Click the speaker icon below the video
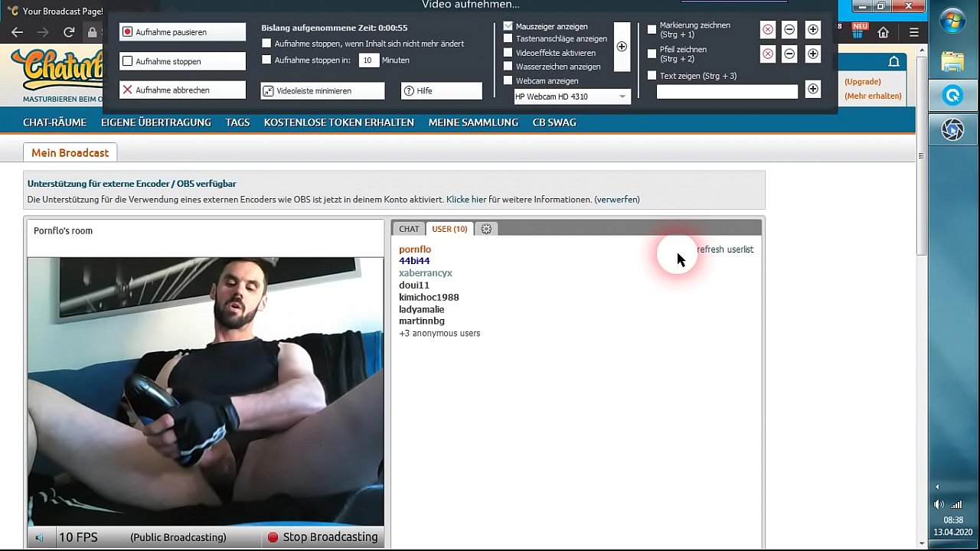The height and width of the screenshot is (551, 980). pos(40,537)
